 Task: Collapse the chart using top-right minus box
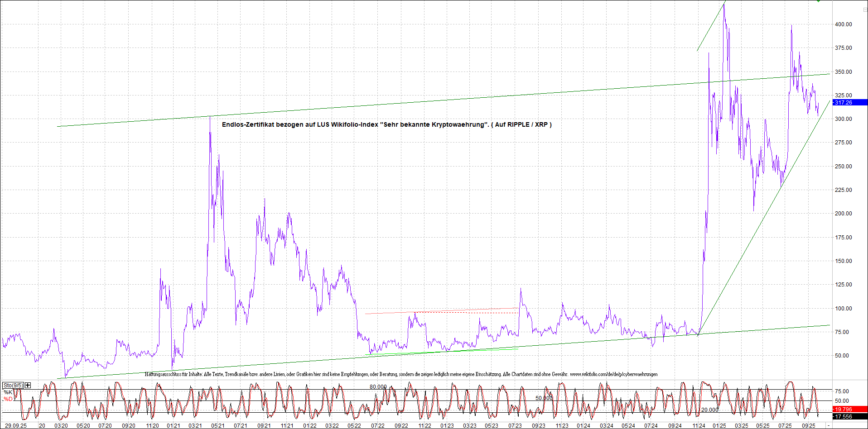pyautogui.click(x=864, y=10)
